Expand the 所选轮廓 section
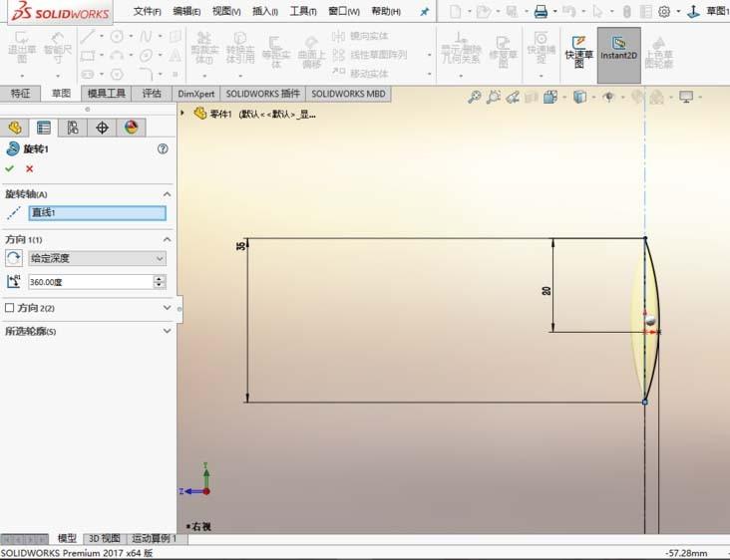The width and height of the screenshot is (730, 560). (x=167, y=331)
